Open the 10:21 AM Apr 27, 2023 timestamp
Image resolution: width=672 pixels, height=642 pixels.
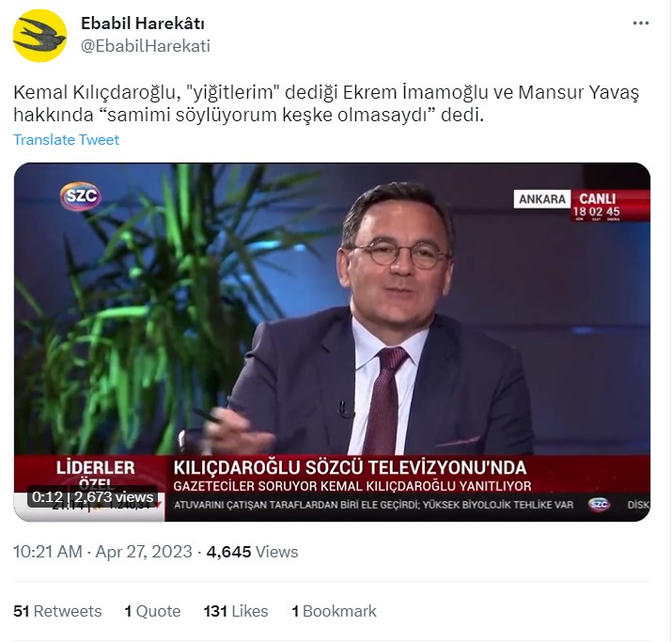tap(102, 552)
